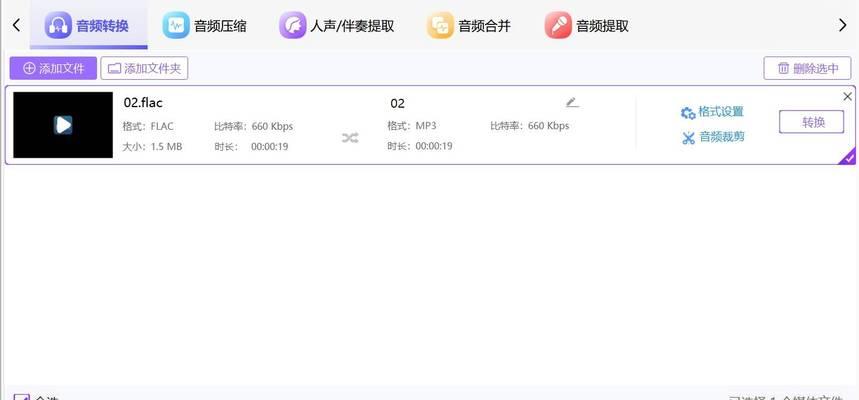859x400 pixels.
Task: Click the shuffle convert arrows icon
Action: point(350,138)
